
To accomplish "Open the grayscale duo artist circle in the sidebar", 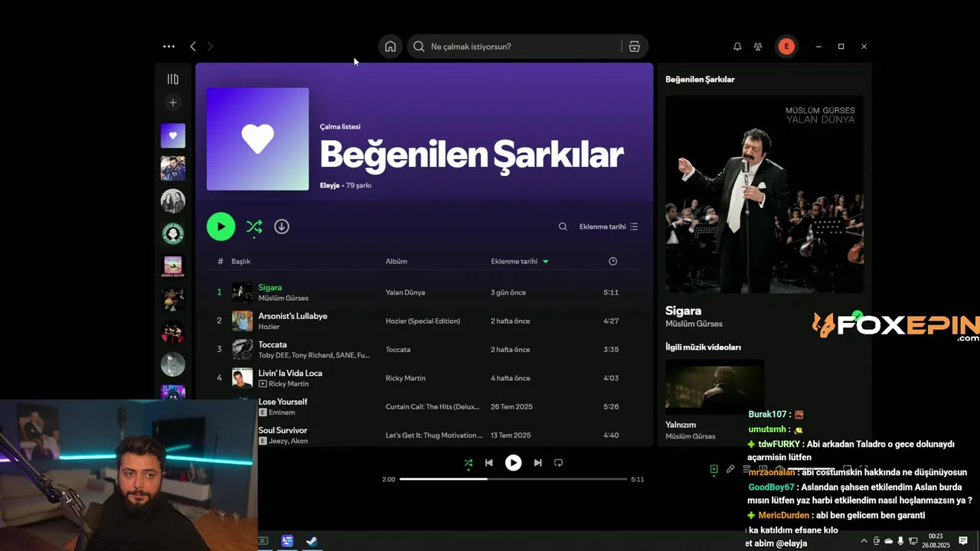I will point(173,201).
